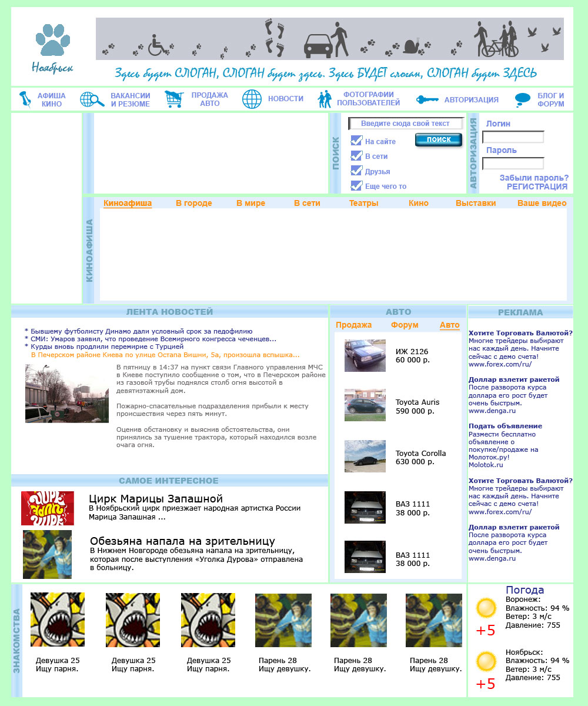This screenshot has width=588, height=706.
Task: Click the Логин input field
Action: point(513,137)
